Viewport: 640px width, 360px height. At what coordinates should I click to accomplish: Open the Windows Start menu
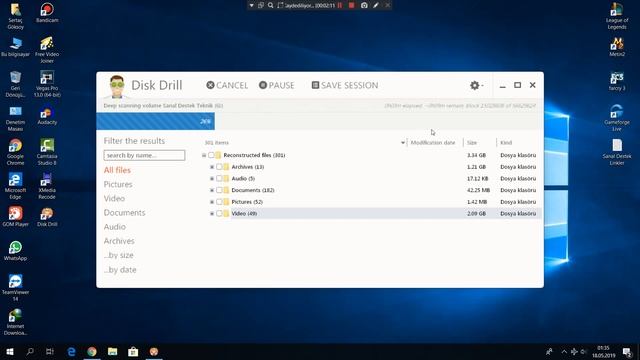point(10,351)
